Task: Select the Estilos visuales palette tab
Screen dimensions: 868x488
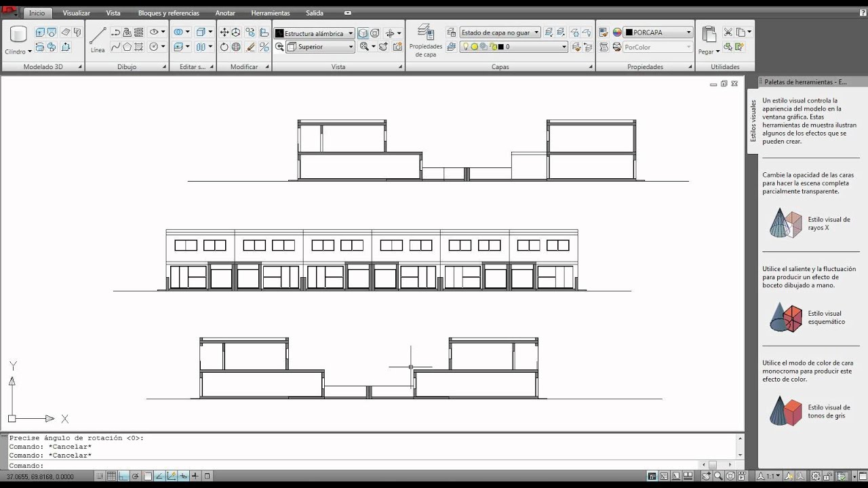Action: (753, 121)
